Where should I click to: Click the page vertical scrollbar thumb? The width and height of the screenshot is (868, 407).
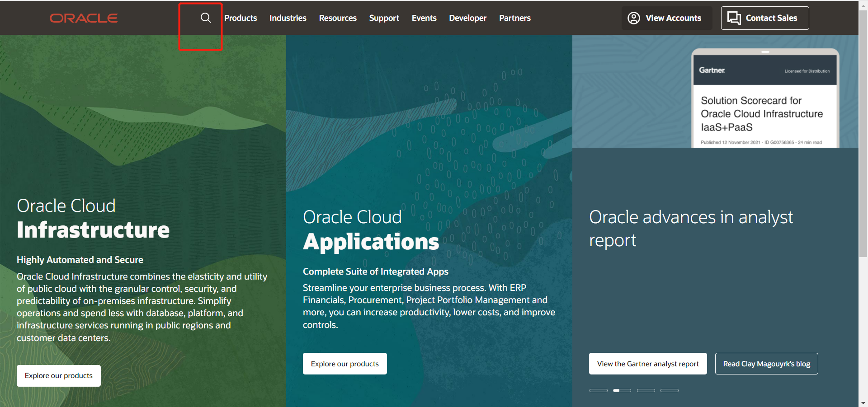(x=863, y=133)
